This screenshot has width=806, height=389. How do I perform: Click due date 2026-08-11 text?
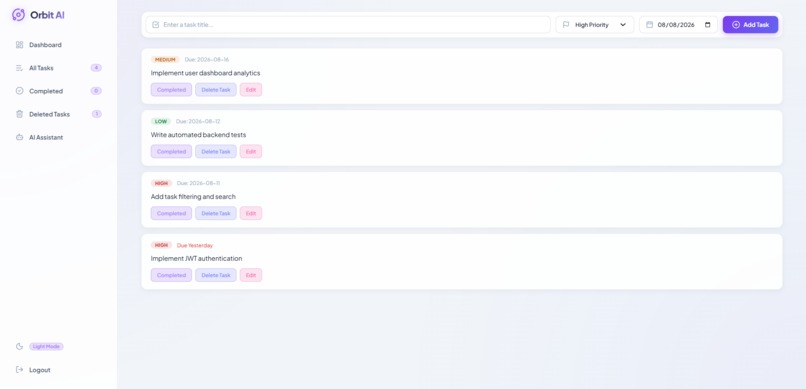pos(198,183)
